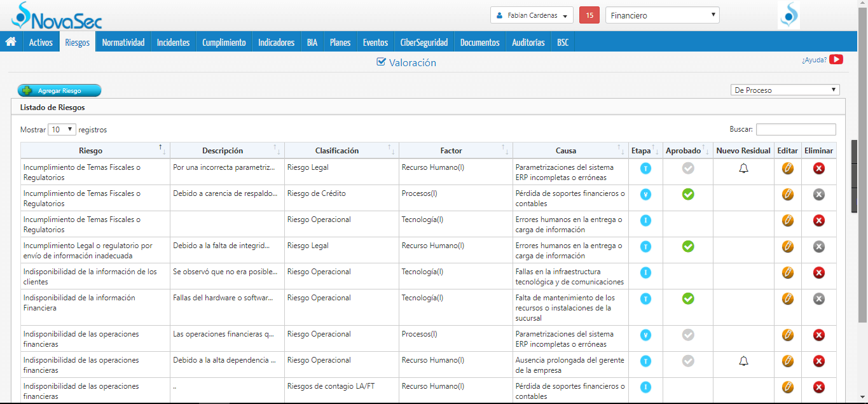This screenshot has width=868, height=404.
Task: Sort table by Factor column
Action: click(455, 151)
